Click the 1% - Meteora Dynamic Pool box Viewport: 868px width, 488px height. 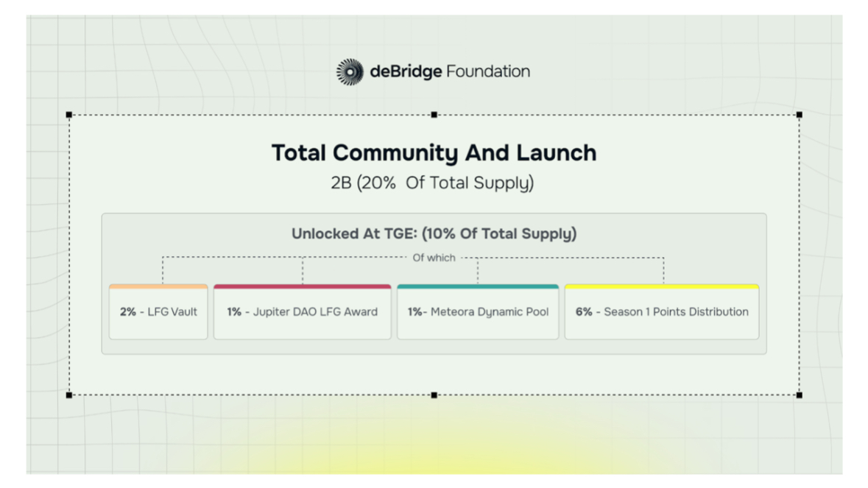[x=478, y=311]
